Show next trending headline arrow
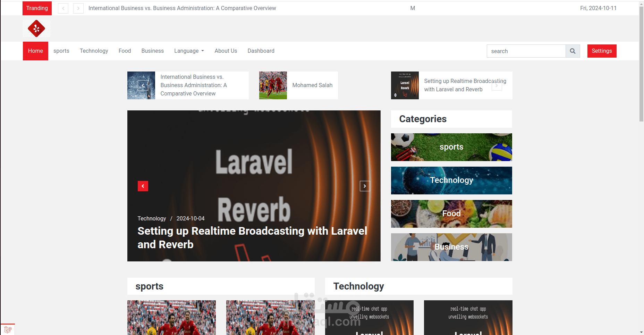Viewport: 644px width, 335px height. coord(78,8)
